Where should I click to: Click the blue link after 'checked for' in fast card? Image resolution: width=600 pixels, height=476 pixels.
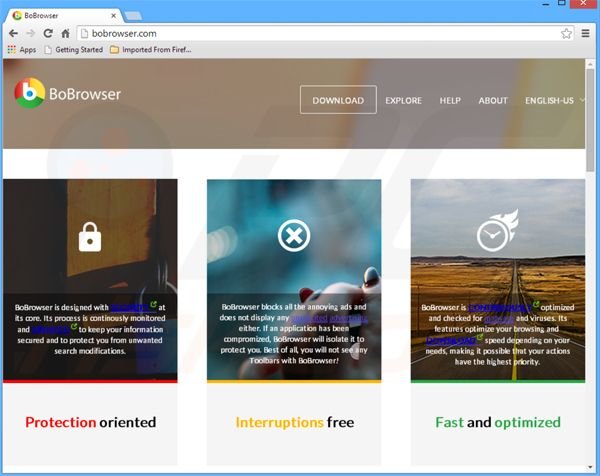pyautogui.click(x=499, y=318)
